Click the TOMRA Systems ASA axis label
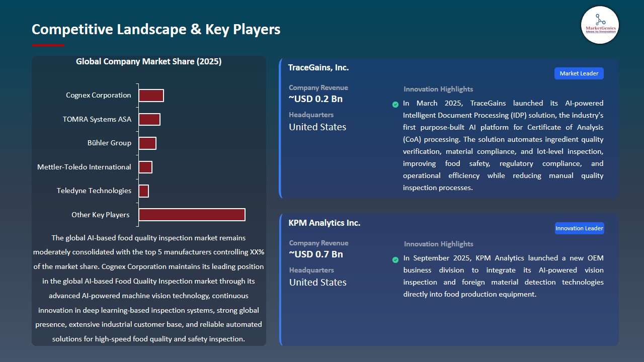 pos(97,119)
